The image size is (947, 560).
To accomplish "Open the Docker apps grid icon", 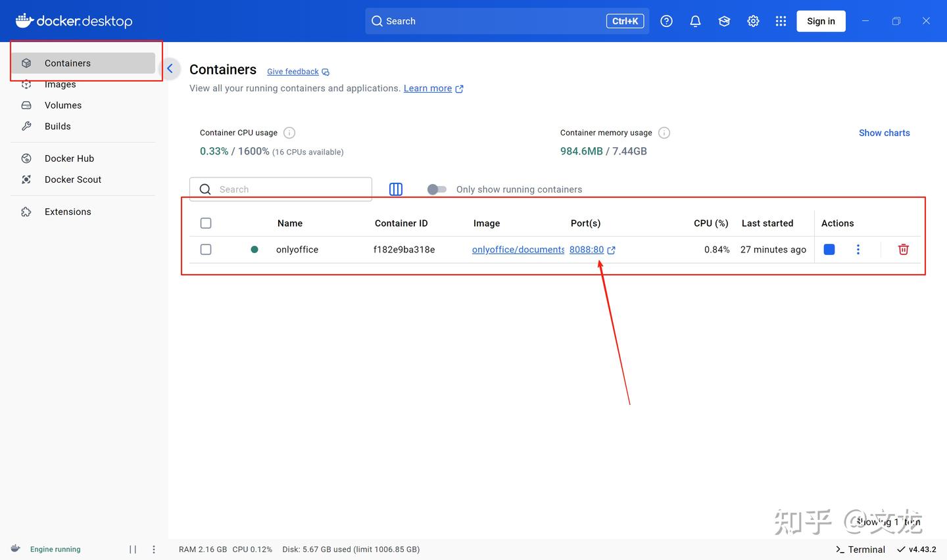I will (x=781, y=21).
